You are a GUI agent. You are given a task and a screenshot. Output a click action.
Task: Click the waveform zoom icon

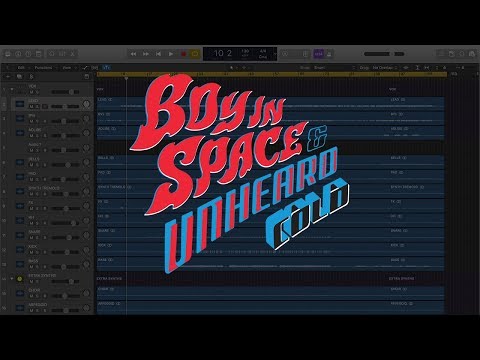(x=406, y=68)
